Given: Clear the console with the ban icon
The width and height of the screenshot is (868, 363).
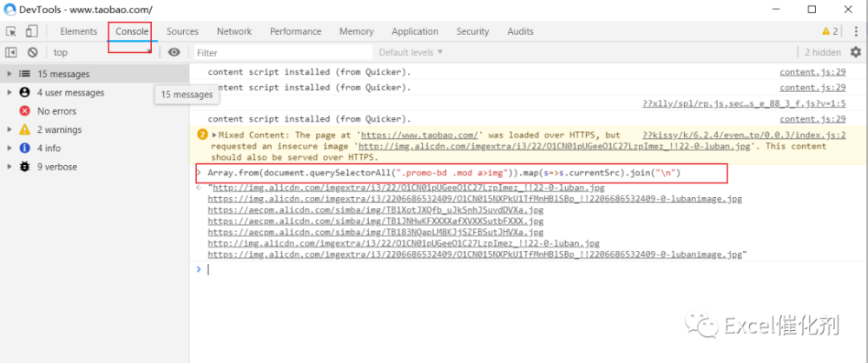Looking at the screenshot, I should pos(33,53).
